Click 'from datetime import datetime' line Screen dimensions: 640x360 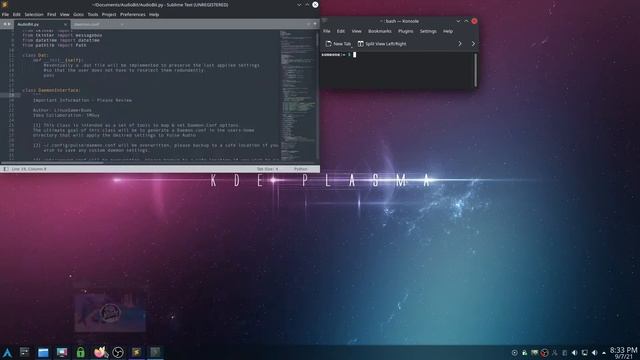pyautogui.click(x=61, y=40)
